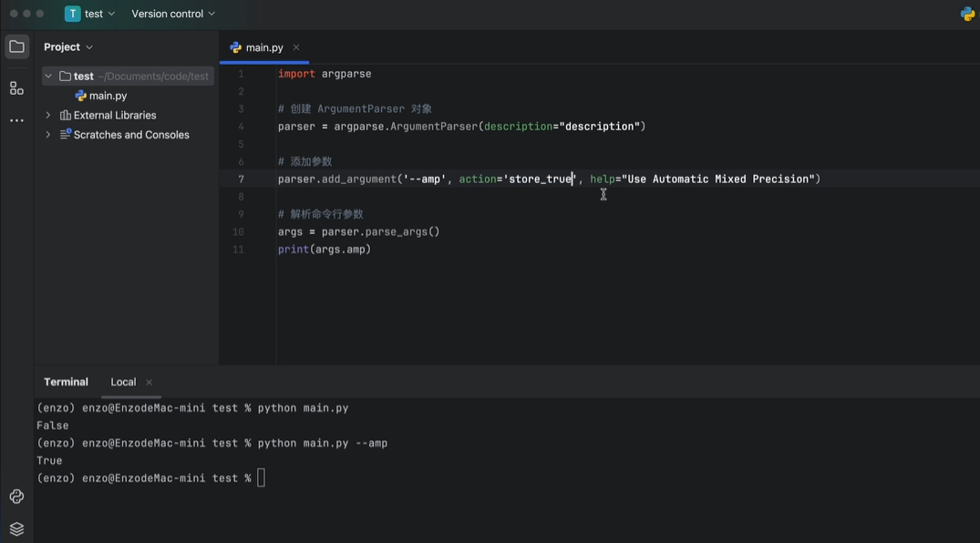The image size is (980, 543).
Task: Open the Python Console sidebar icon
Action: pos(17,497)
